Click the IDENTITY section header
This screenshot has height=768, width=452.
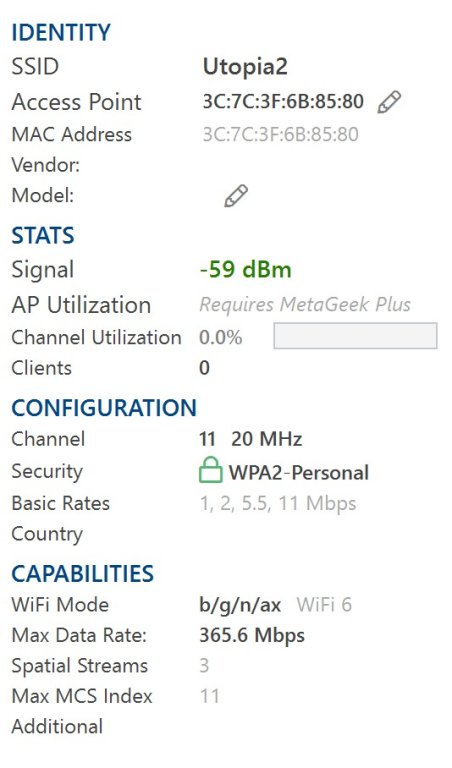pyautogui.click(x=61, y=33)
